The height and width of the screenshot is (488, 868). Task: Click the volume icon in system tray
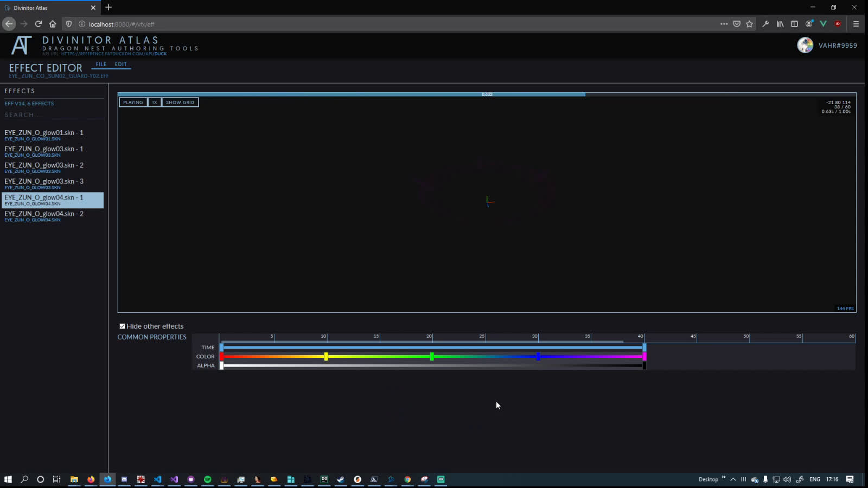pos(787,479)
